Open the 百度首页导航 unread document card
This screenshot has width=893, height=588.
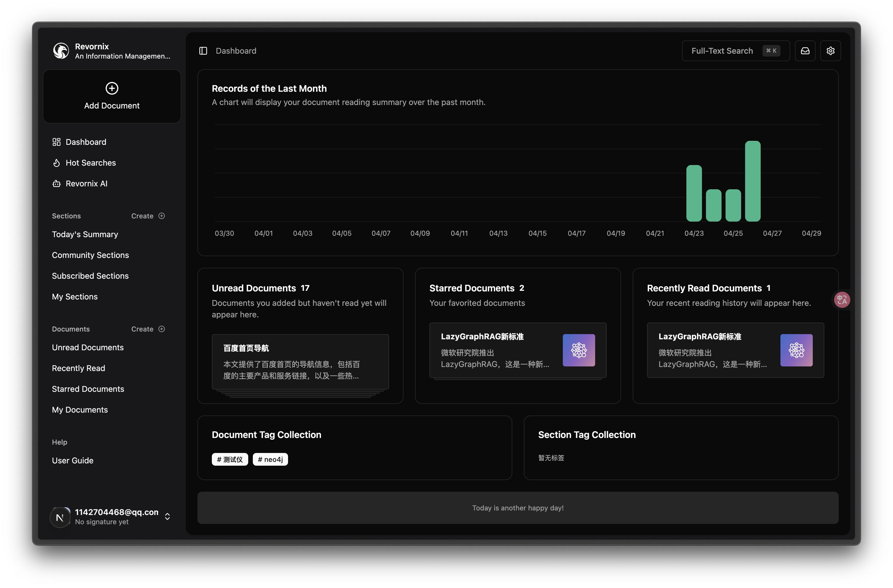pyautogui.click(x=300, y=362)
